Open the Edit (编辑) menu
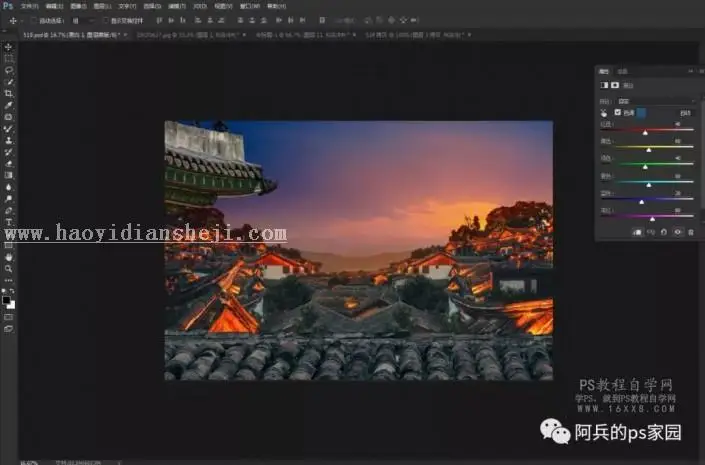The height and width of the screenshot is (465, 705). click(54, 6)
